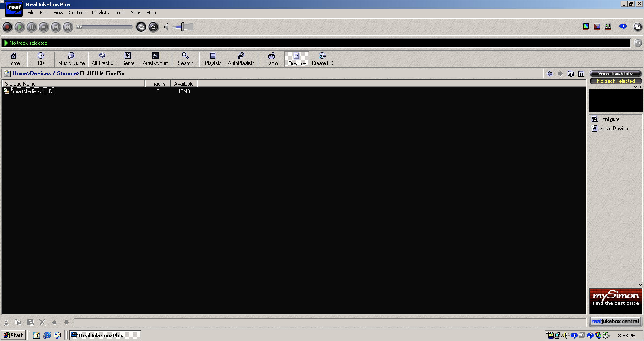Toggle the rainbow visualization icon
This screenshot has width=644, height=341.
[x=586, y=26]
